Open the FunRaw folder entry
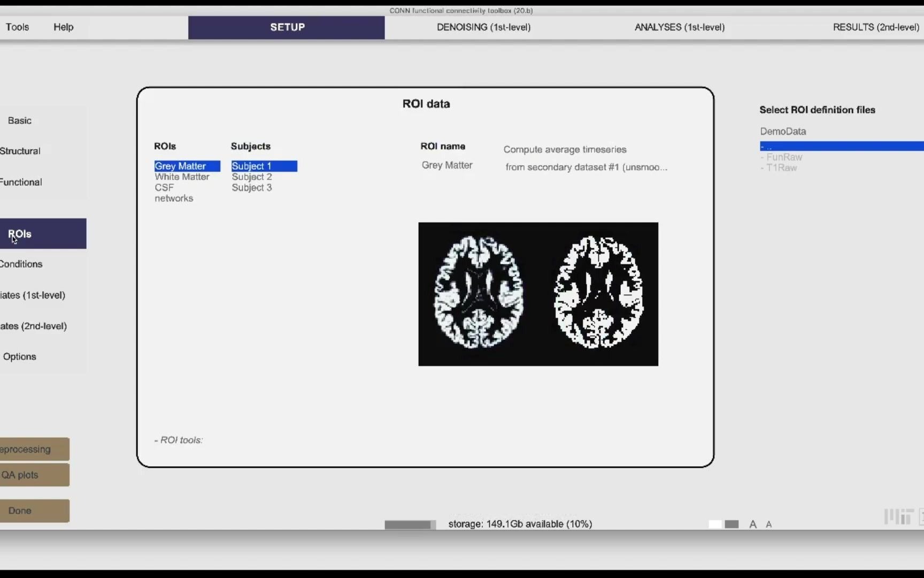This screenshot has height=578, width=924. [782, 157]
